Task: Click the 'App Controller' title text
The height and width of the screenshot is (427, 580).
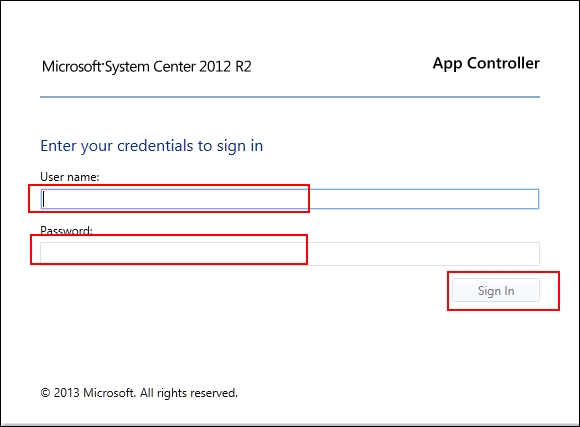Action: (x=486, y=63)
